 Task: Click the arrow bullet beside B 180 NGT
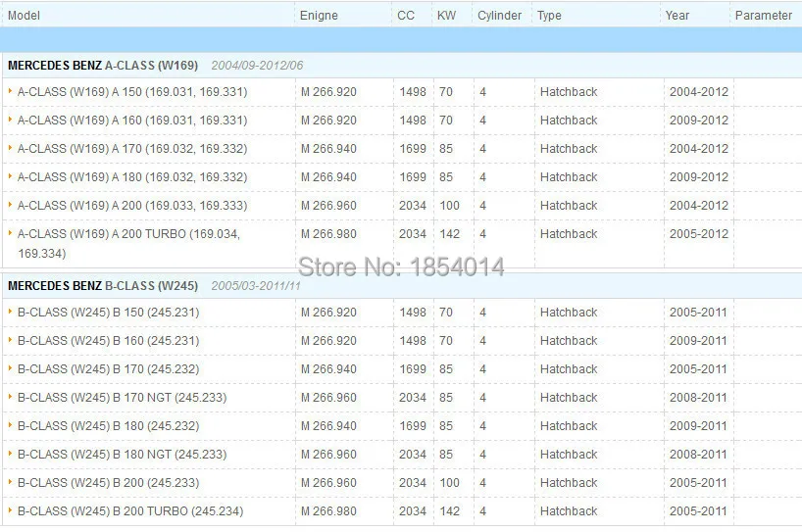click(x=10, y=453)
